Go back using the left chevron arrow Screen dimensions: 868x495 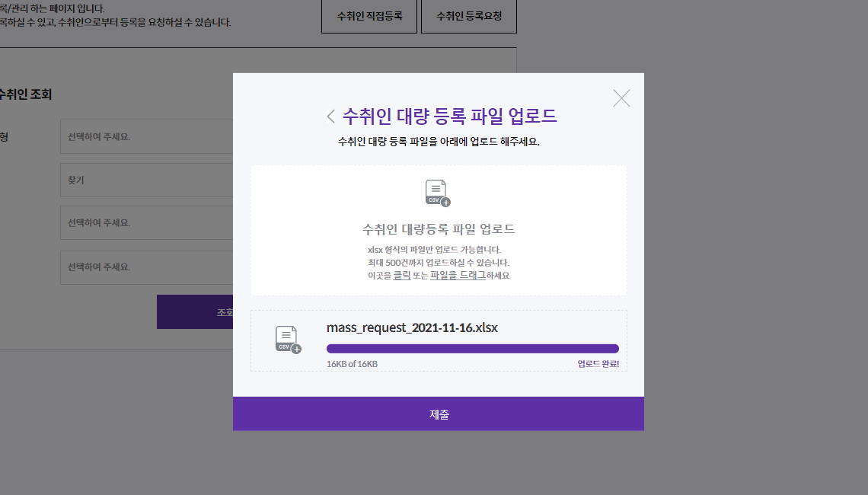tap(331, 117)
